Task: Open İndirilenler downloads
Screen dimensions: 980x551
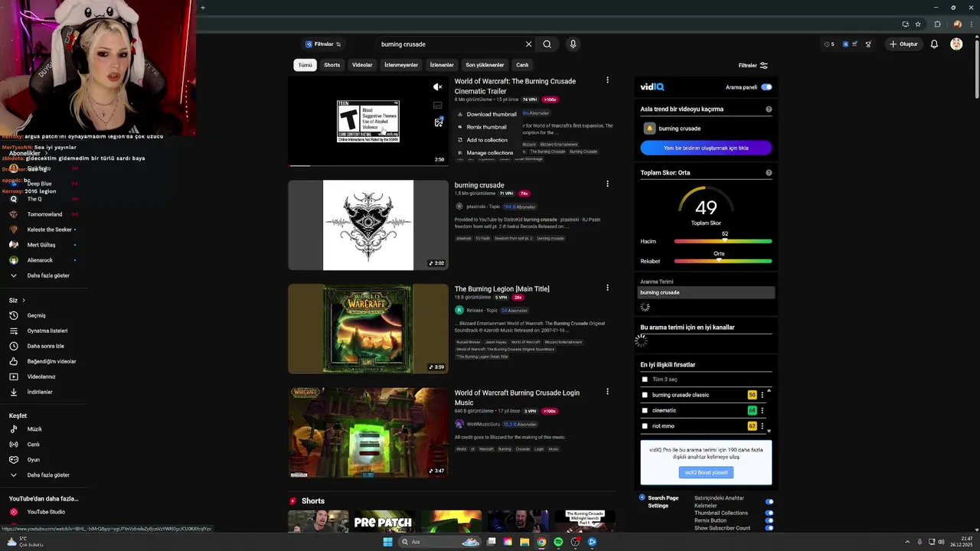Action: point(40,392)
